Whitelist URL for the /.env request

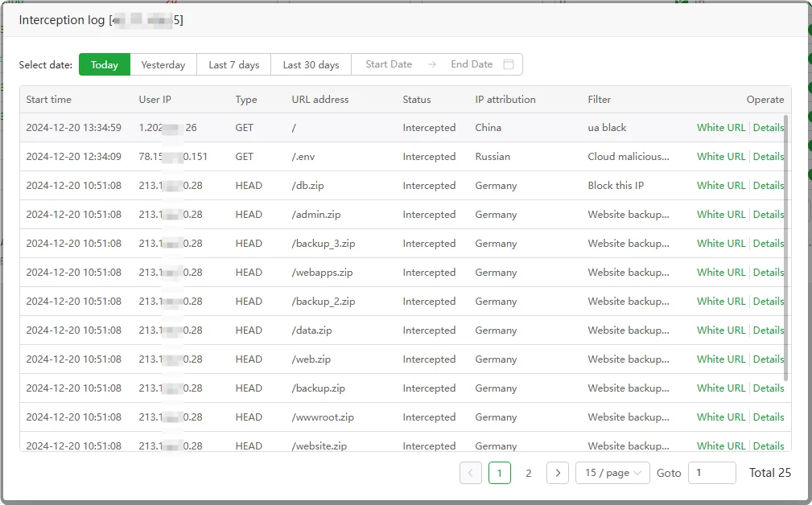(720, 157)
